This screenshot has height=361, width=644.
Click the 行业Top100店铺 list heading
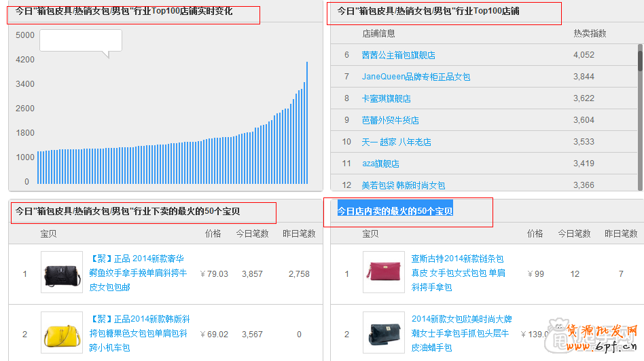coord(428,11)
